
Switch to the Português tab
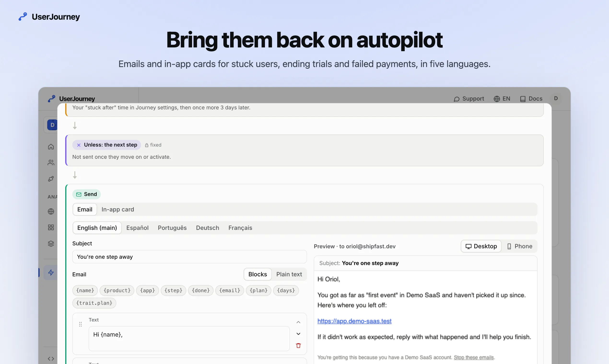click(172, 228)
